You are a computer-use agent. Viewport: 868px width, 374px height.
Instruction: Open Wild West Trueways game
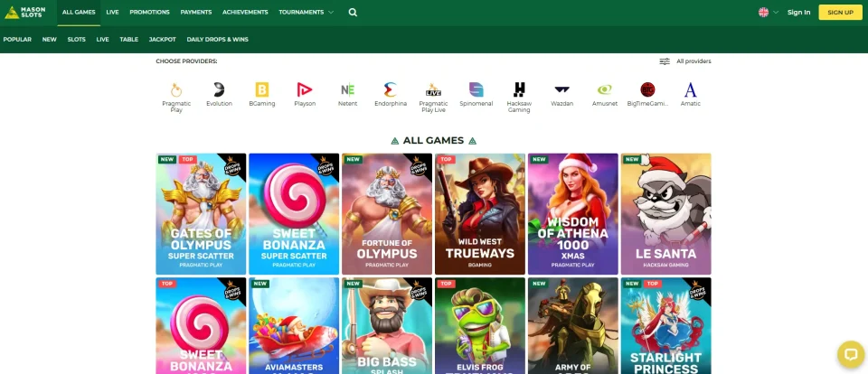(x=480, y=214)
